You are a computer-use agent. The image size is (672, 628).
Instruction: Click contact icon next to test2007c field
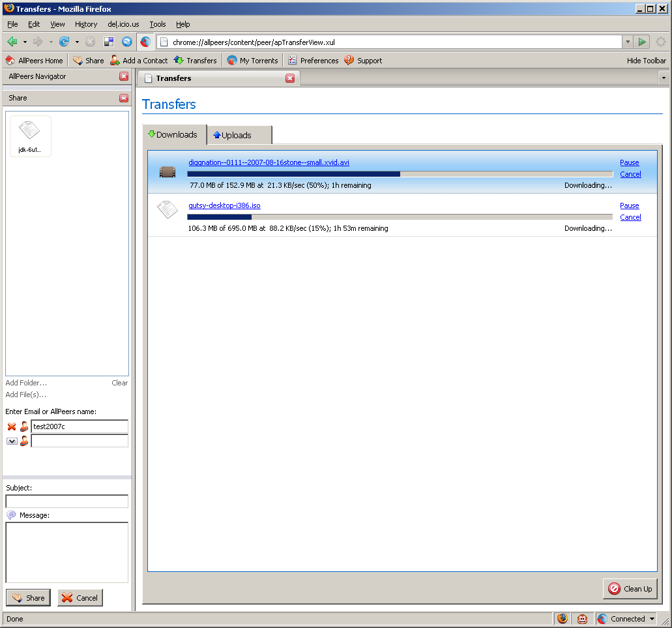[x=24, y=426]
